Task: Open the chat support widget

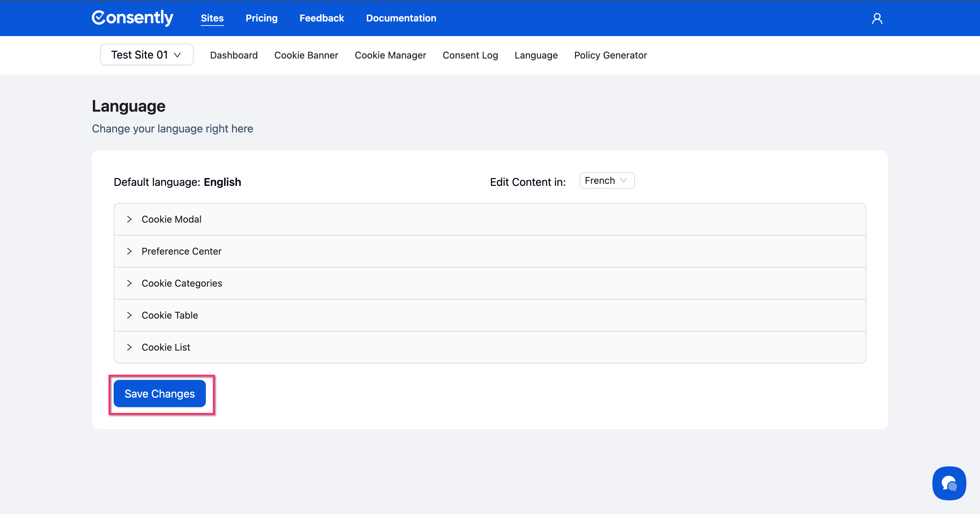Action: click(948, 483)
